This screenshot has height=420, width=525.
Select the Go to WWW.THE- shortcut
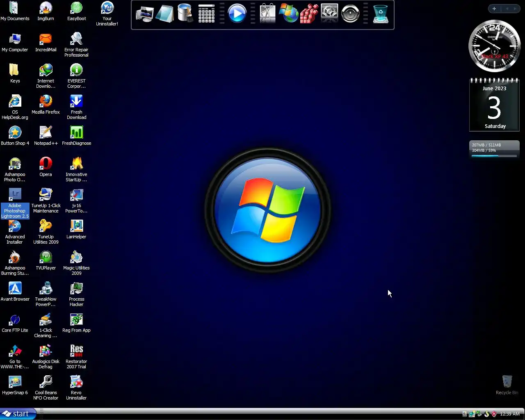(15, 357)
